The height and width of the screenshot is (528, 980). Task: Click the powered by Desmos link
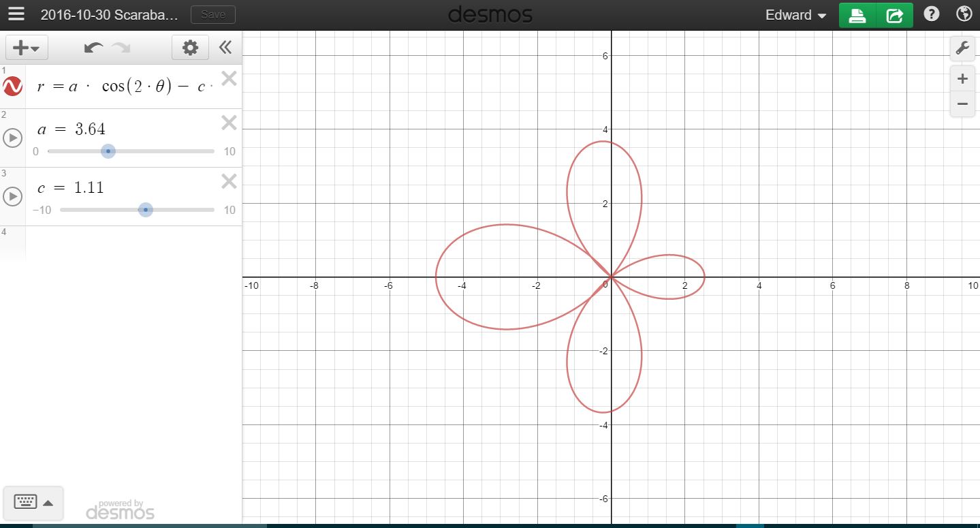pyautogui.click(x=120, y=507)
